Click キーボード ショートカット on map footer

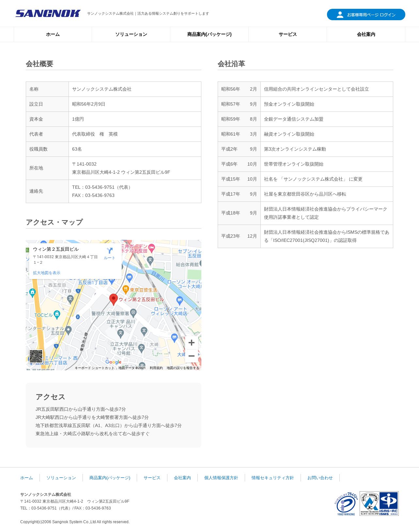95,368
